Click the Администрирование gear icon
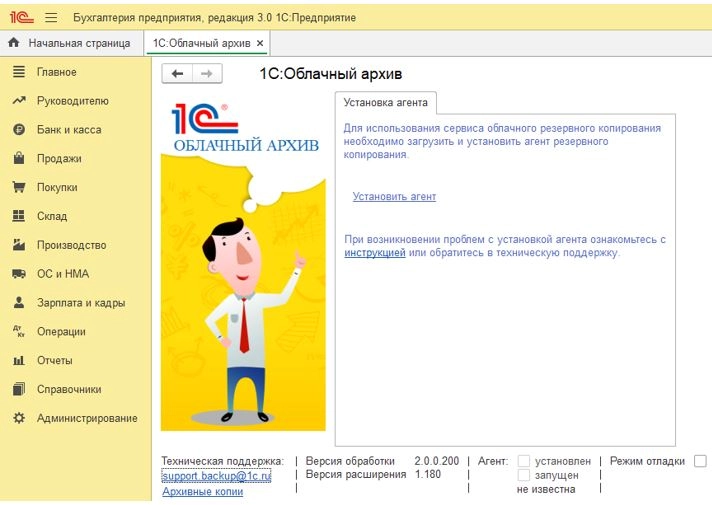The height and width of the screenshot is (505, 712). pyautogui.click(x=19, y=418)
